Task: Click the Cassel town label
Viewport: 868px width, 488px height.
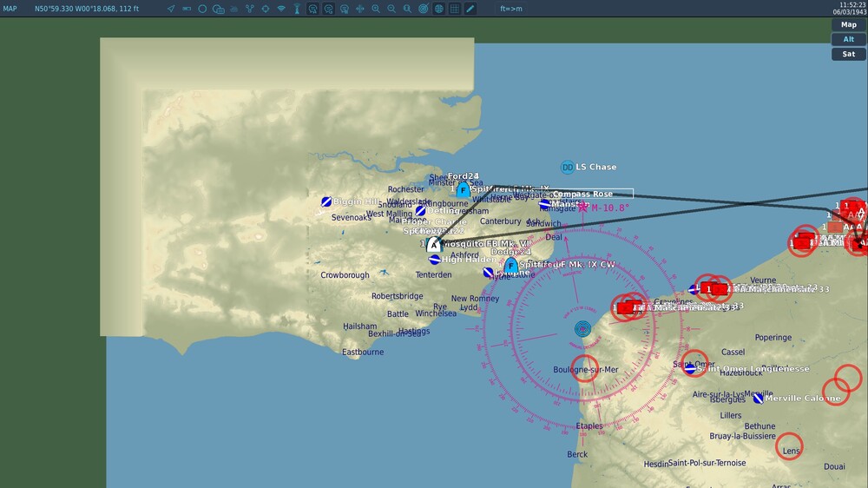Action: tap(733, 352)
